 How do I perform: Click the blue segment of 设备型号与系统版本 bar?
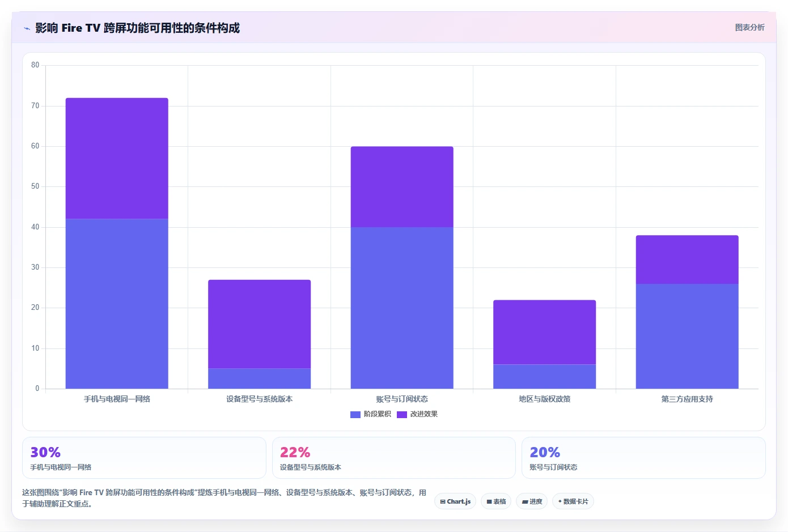(260, 378)
